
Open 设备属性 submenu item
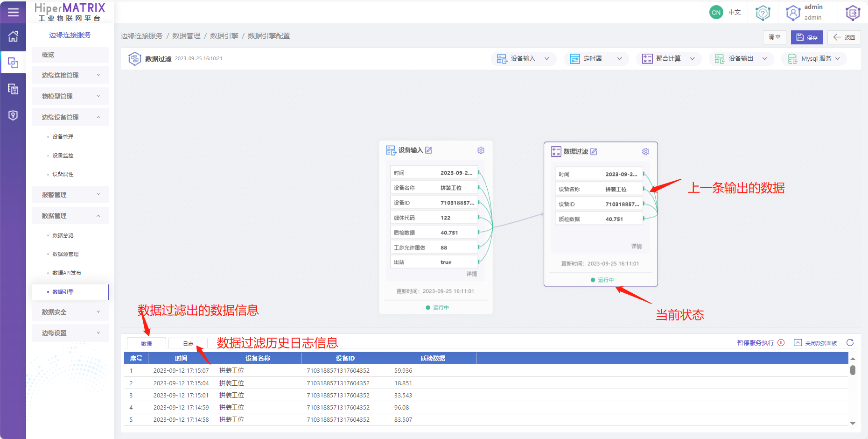click(x=63, y=174)
